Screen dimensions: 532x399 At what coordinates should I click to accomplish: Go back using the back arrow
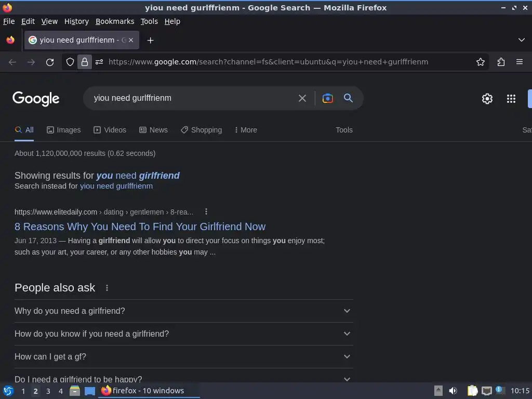pyautogui.click(x=12, y=62)
